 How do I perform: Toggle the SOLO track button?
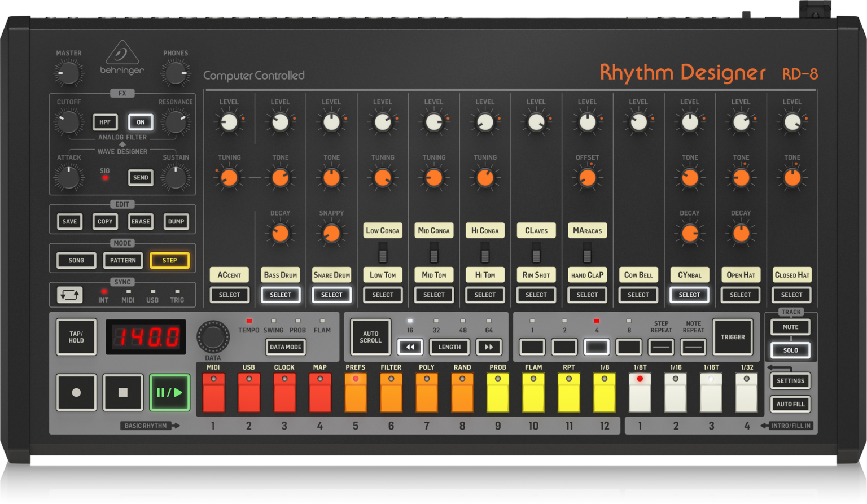pyautogui.click(x=790, y=350)
